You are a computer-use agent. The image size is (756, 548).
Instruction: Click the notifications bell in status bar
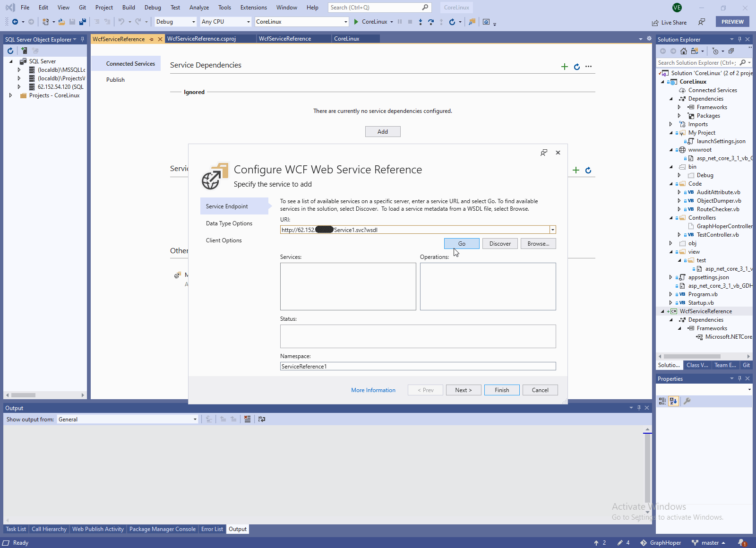741,543
